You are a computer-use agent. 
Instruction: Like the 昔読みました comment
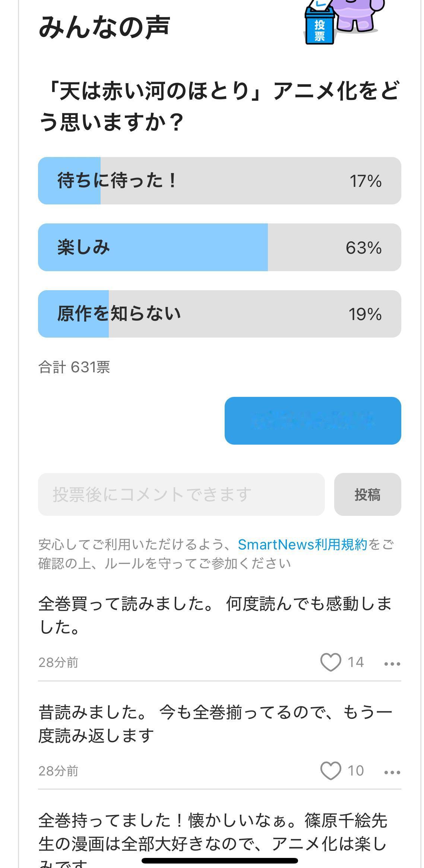tap(330, 771)
